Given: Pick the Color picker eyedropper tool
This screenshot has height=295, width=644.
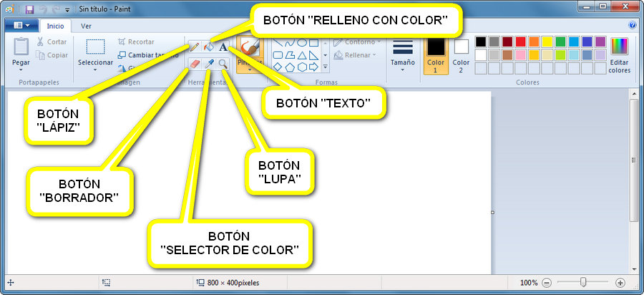Looking at the screenshot, I should [209, 64].
